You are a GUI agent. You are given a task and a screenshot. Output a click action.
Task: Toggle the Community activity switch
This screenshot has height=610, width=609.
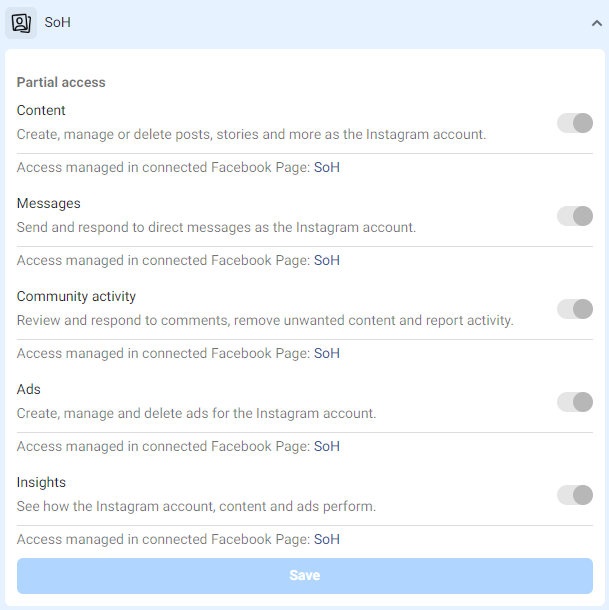(x=575, y=309)
